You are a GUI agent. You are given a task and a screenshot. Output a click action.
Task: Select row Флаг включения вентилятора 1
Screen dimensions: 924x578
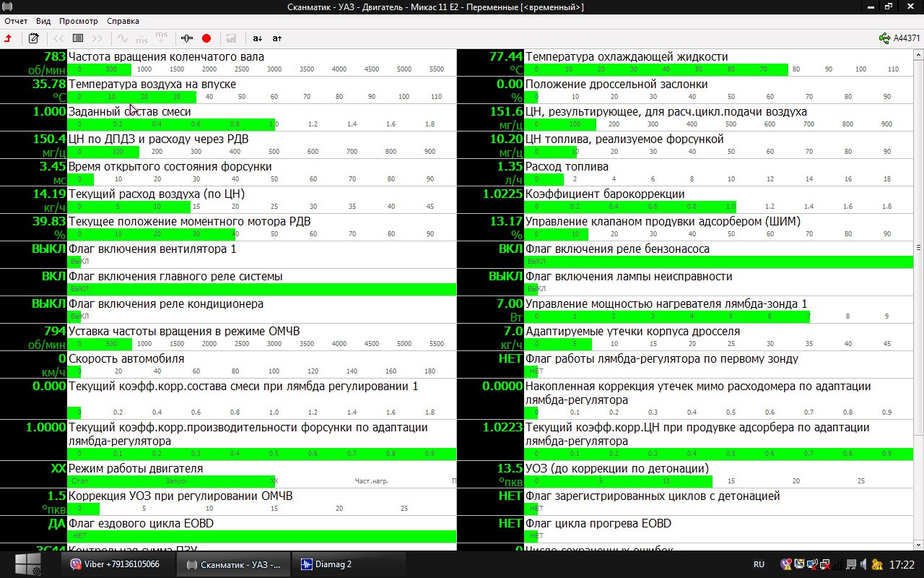pos(228,255)
